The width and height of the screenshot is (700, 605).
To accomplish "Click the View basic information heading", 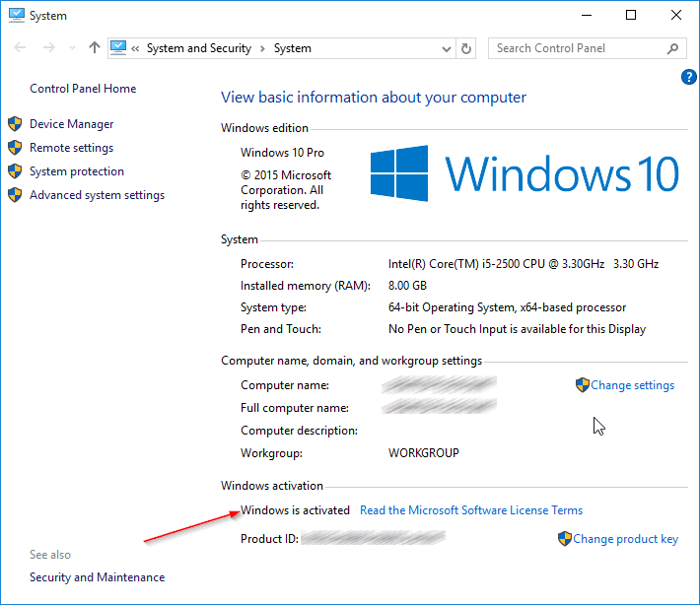I will [x=374, y=98].
